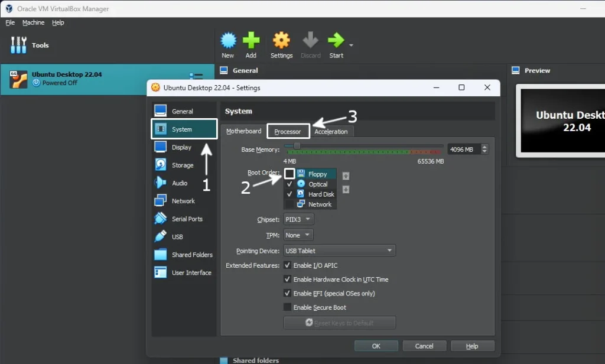The image size is (605, 364).
Task: Start the VM with the green arrow
Action: click(x=336, y=41)
